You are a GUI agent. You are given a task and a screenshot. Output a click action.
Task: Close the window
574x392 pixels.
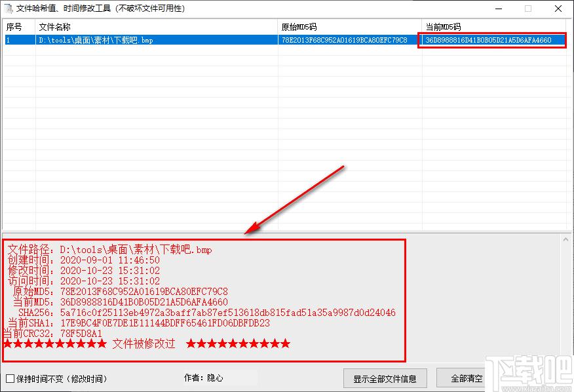pos(558,9)
